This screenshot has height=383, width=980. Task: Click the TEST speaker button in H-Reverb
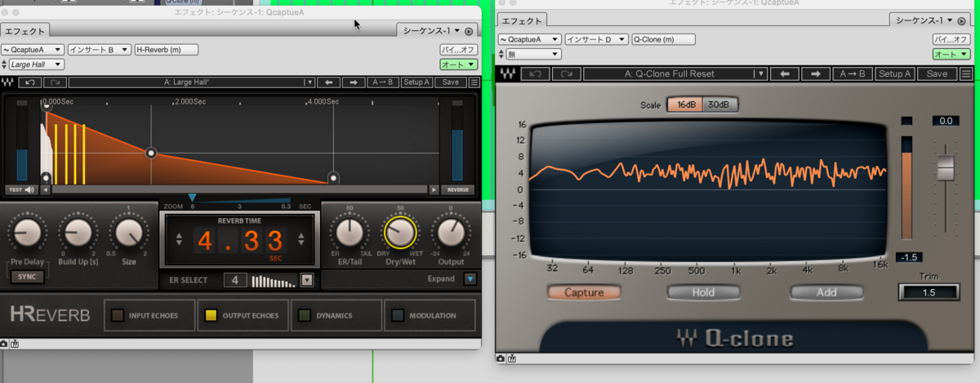click(23, 189)
